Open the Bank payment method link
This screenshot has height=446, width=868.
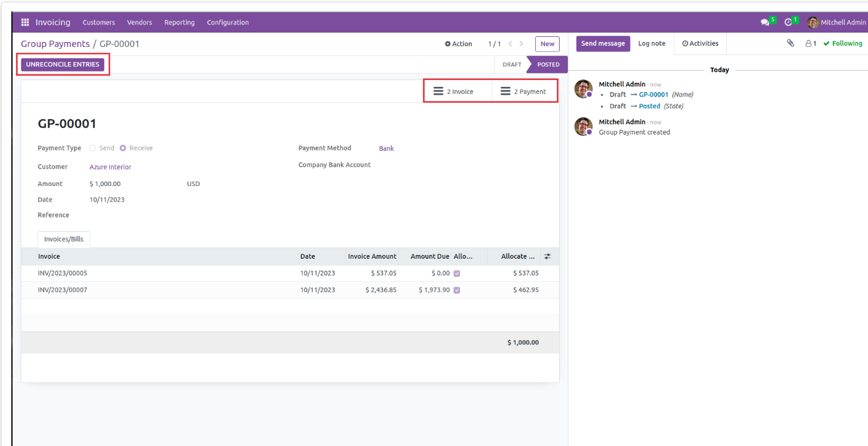coord(387,148)
